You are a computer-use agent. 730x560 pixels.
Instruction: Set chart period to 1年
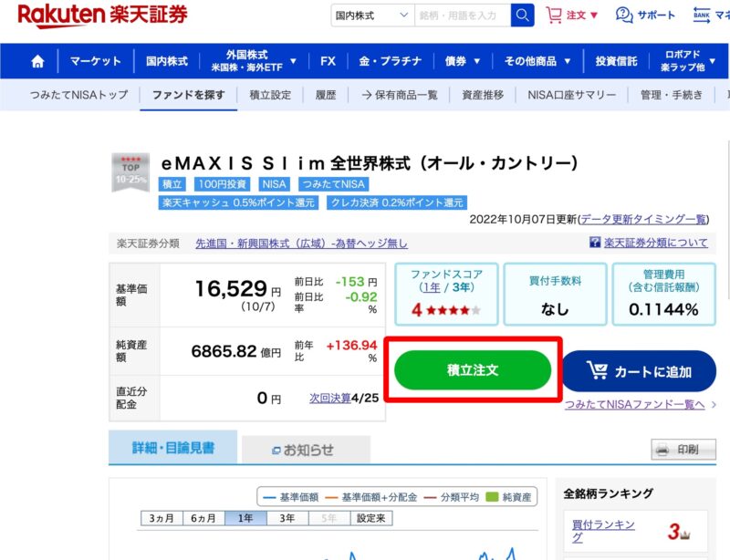pyautogui.click(x=245, y=518)
